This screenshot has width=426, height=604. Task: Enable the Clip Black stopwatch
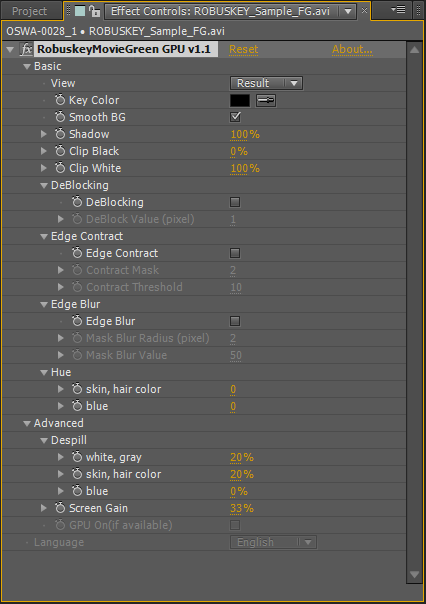click(x=60, y=151)
